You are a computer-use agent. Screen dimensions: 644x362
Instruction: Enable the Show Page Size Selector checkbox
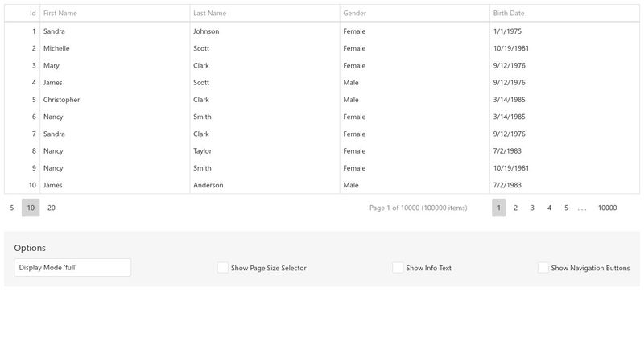click(223, 268)
